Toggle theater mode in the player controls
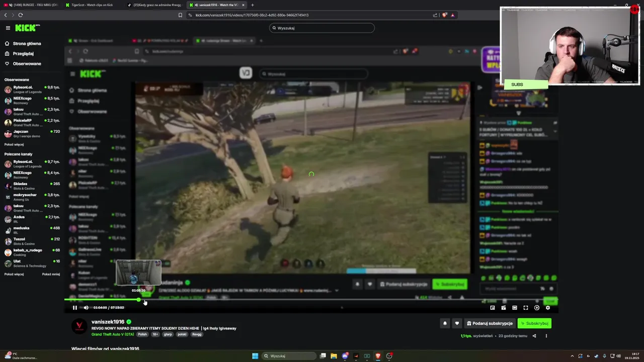The height and width of the screenshot is (362, 644). pos(515,308)
